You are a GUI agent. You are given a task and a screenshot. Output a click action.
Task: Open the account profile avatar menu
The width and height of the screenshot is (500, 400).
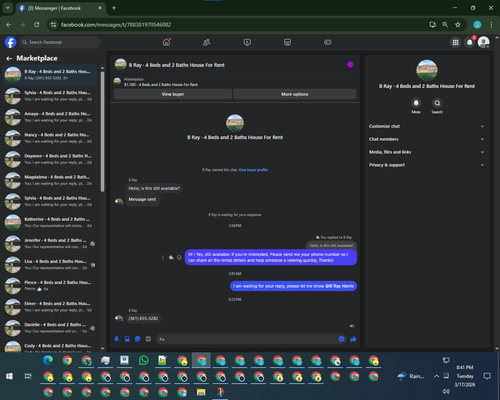click(484, 42)
